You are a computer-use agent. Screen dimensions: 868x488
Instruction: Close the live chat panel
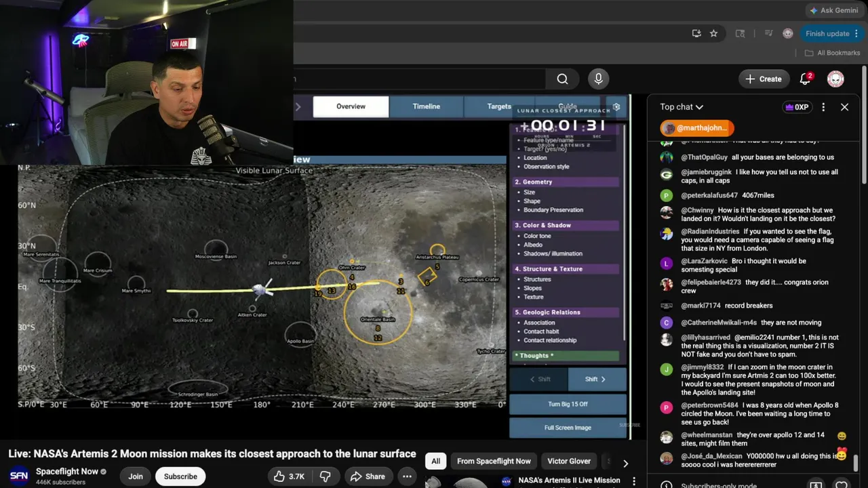[844, 107]
